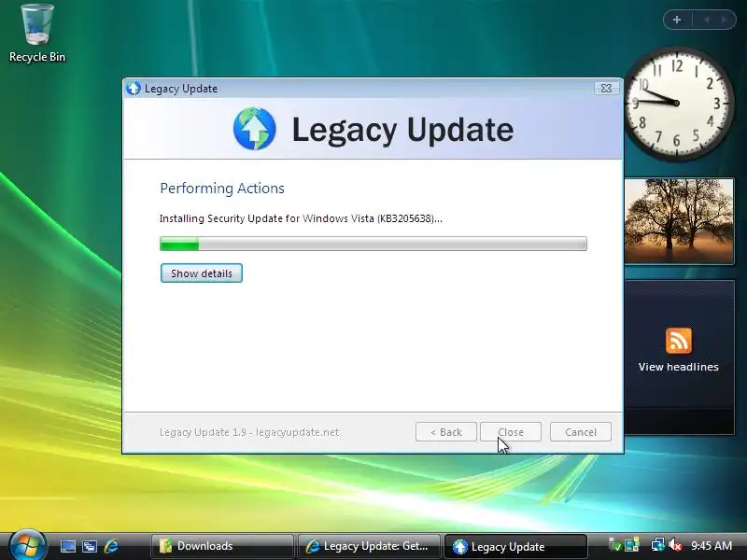Click View headlines in feed gadget
Screen dimensions: 747x560
(679, 367)
